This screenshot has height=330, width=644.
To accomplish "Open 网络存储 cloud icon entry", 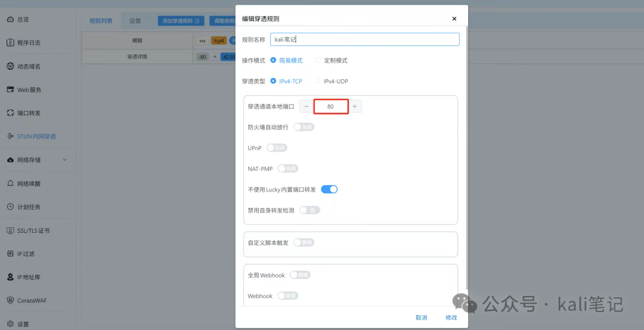I will point(10,160).
